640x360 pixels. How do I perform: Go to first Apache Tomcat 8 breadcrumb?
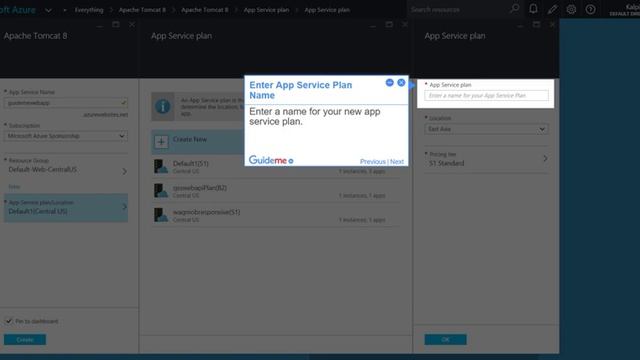pyautogui.click(x=142, y=10)
